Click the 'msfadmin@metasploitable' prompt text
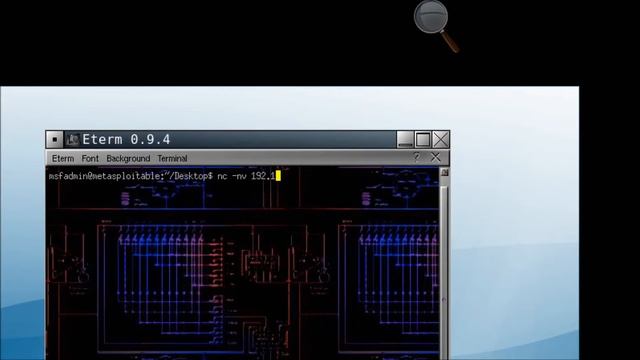 pos(105,176)
